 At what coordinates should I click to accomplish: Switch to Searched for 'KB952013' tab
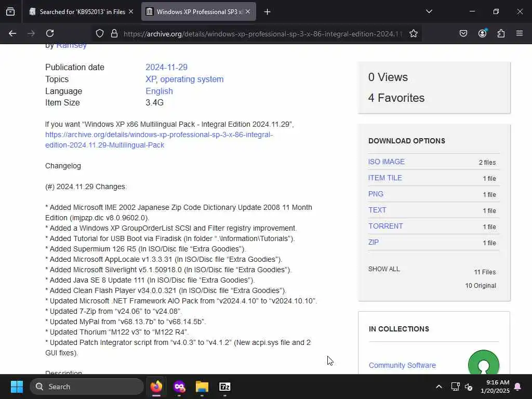coord(82,11)
